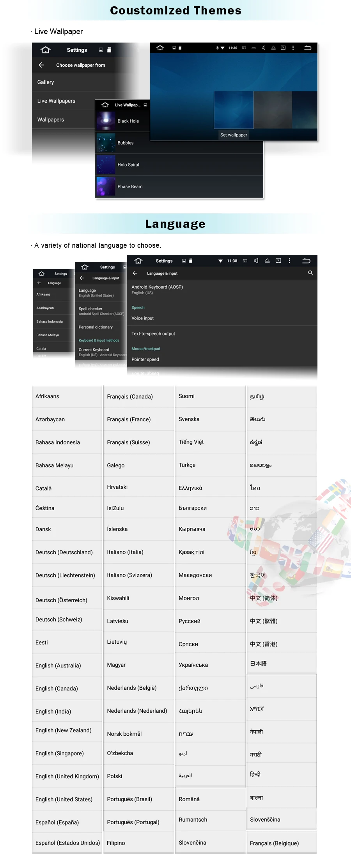Screen dimensions: 351x868
Task: Tap return arrow in large Language & input bar
Action: point(307,261)
